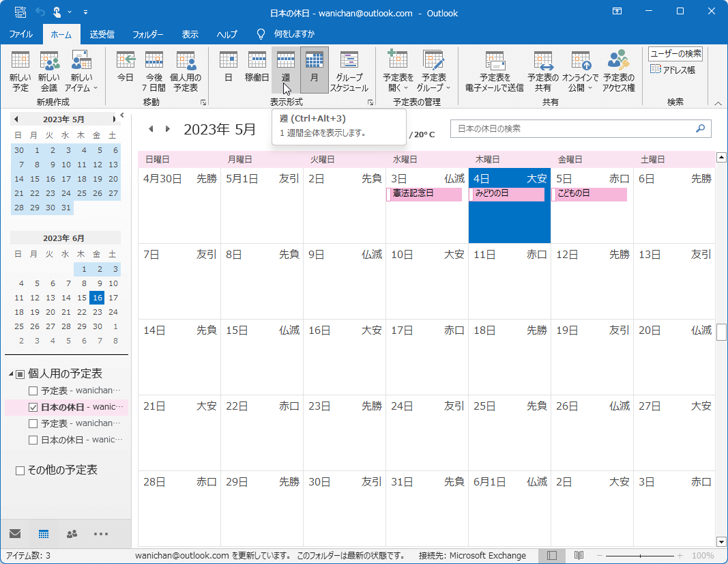Go to the previous month in the mini calendar
The height and width of the screenshot is (564, 728).
(16, 119)
